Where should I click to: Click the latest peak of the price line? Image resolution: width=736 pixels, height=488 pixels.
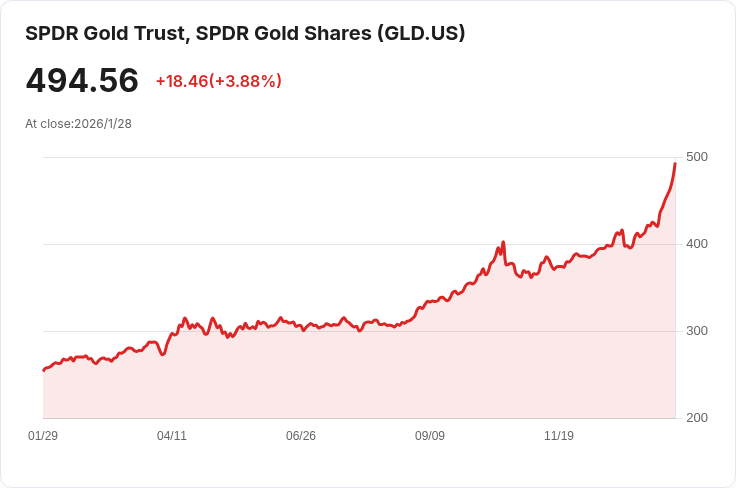675,164
